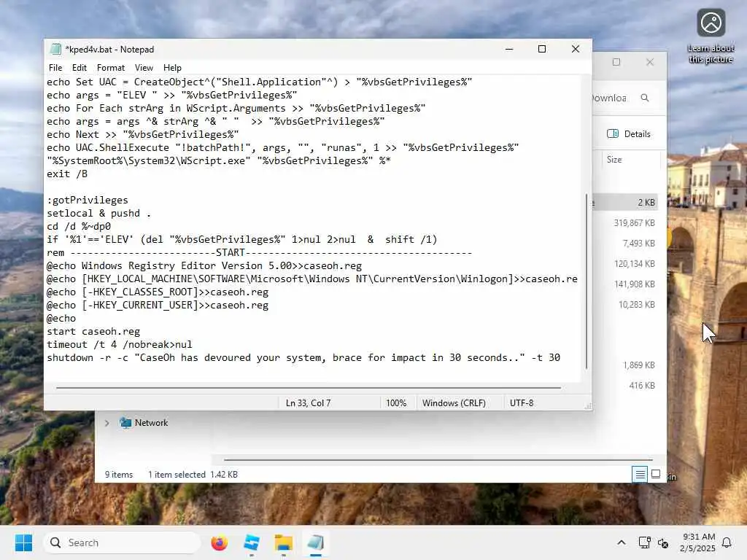This screenshot has width=747, height=560.
Task: Select the 2 KB file row in Explorer
Action: (625, 203)
